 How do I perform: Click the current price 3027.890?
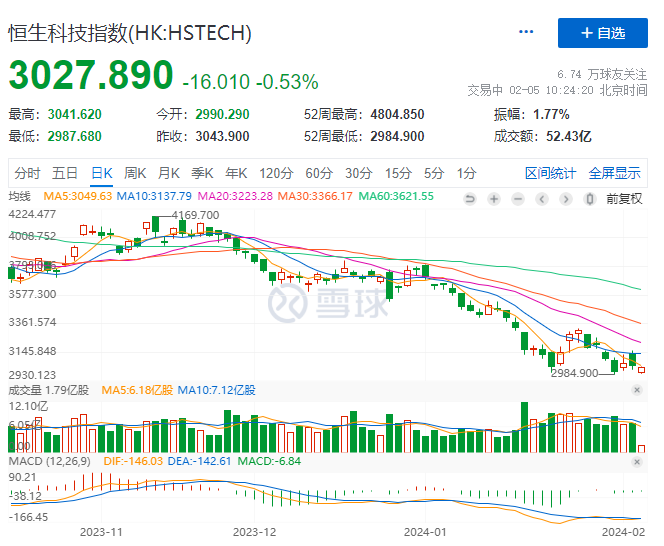point(91,75)
